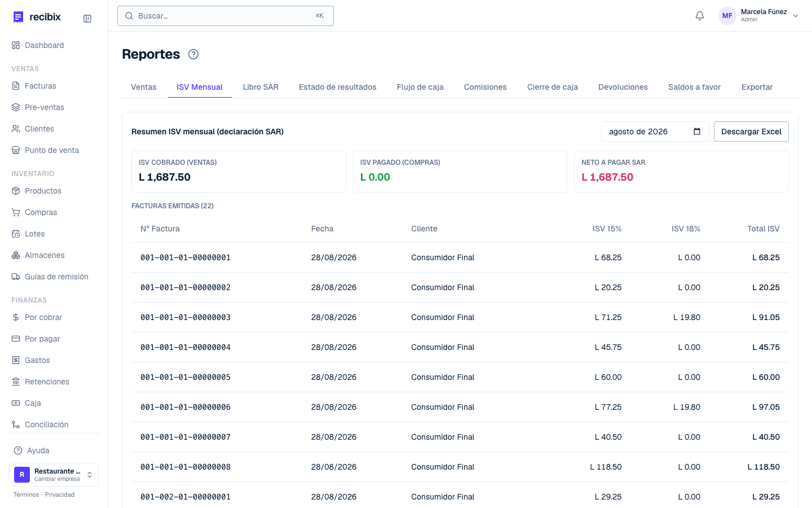Open the Devoluciones tab
The height and width of the screenshot is (508, 812).
click(623, 87)
